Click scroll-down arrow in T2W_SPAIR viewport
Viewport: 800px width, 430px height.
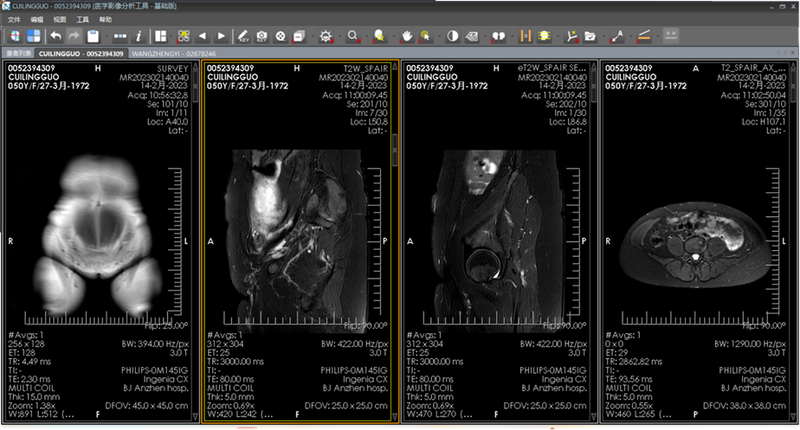click(395, 417)
